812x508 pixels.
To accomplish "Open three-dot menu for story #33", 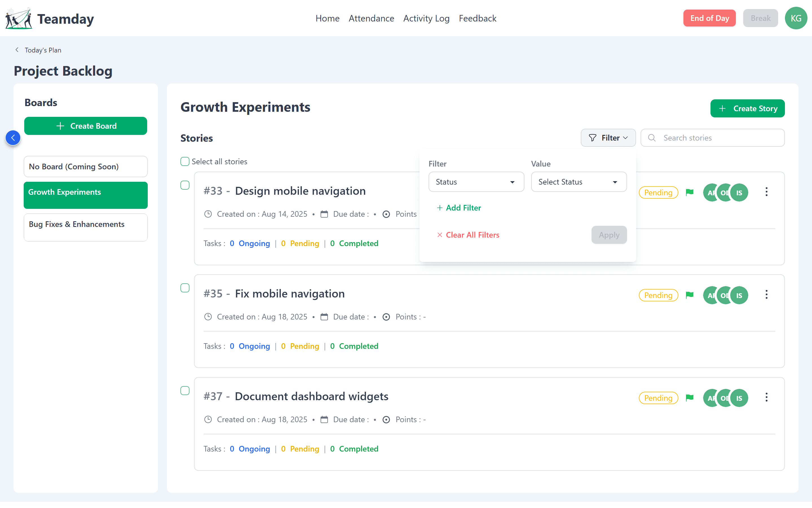I will (766, 192).
